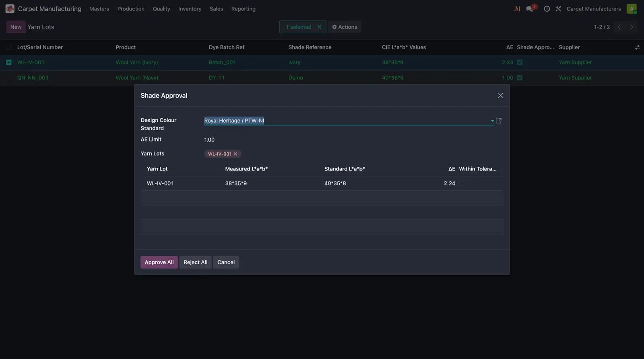This screenshot has height=359, width=644.
Task: Click the Reject All button
Action: tap(196, 262)
